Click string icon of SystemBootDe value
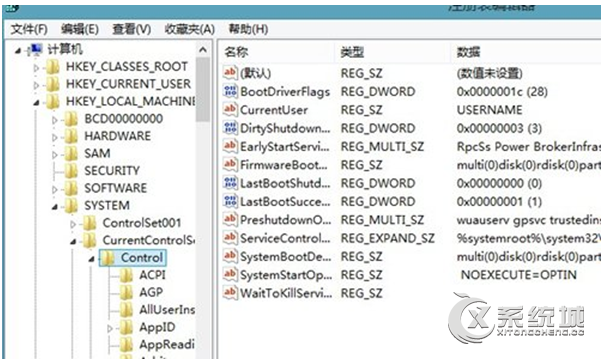This screenshot has width=606, height=364. pyautogui.click(x=230, y=255)
